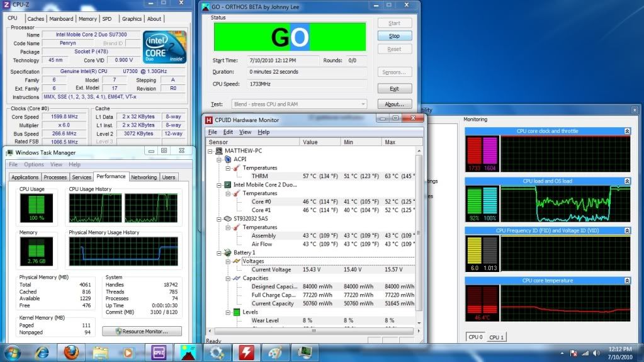Collapse the Levels node
Screen dimensions: 644x362
click(228, 312)
